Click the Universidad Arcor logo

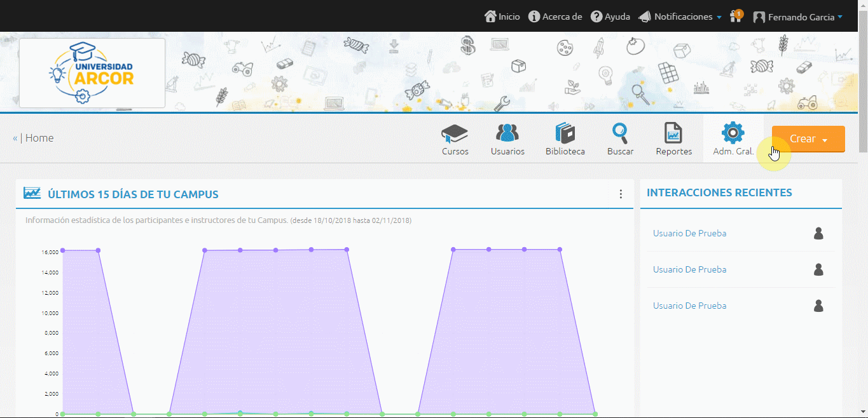(x=92, y=73)
